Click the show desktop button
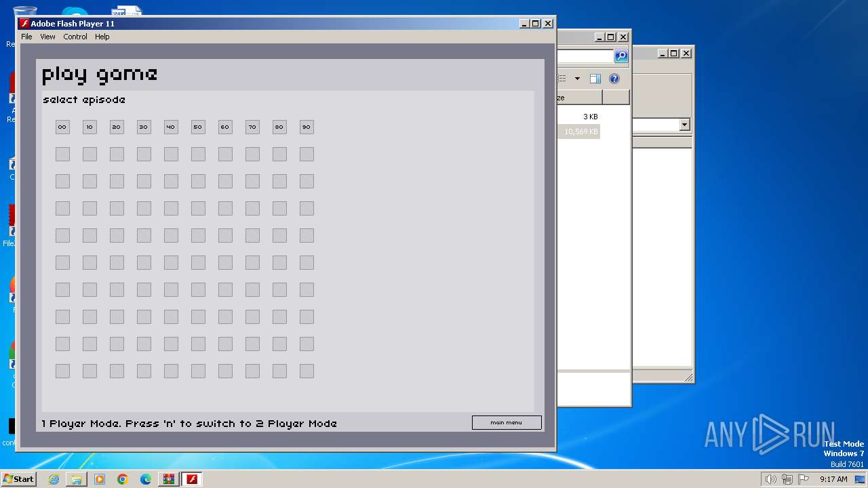868x488 pixels. tap(860, 479)
